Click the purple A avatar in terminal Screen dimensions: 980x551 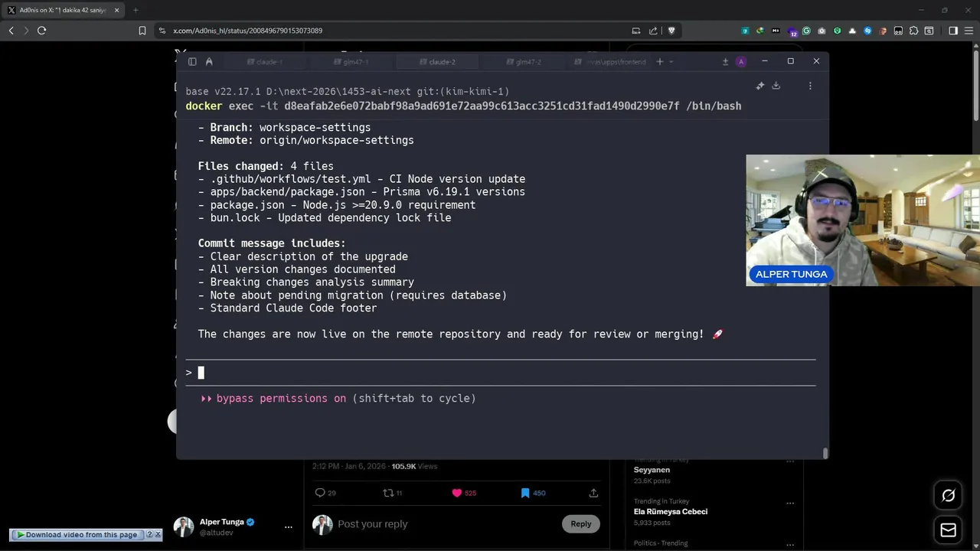pos(740,61)
